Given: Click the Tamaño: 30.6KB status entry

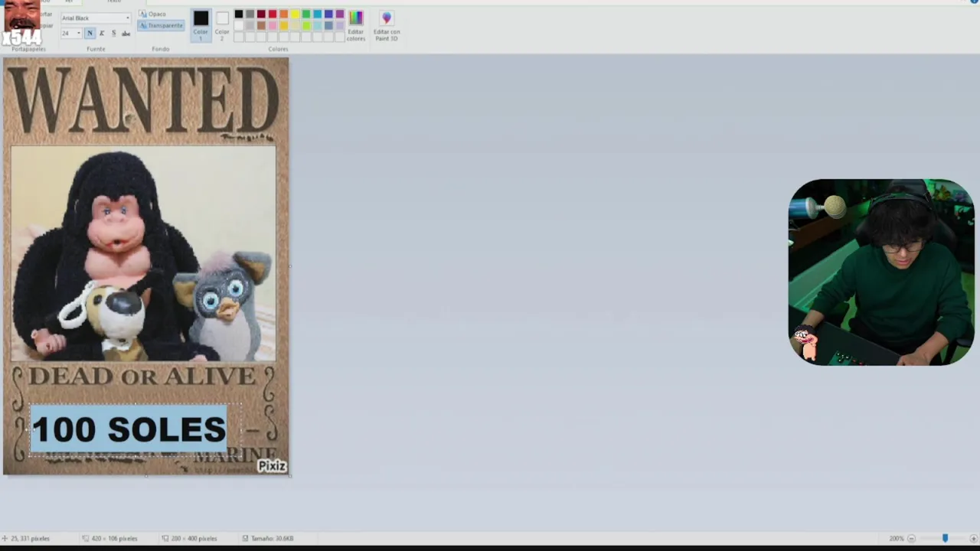Looking at the screenshot, I should pos(268,539).
